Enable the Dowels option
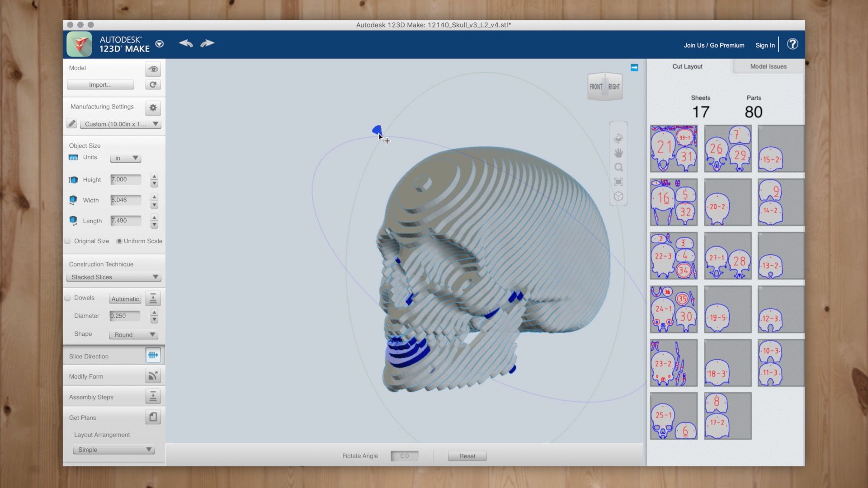868x488 pixels. pyautogui.click(x=67, y=297)
